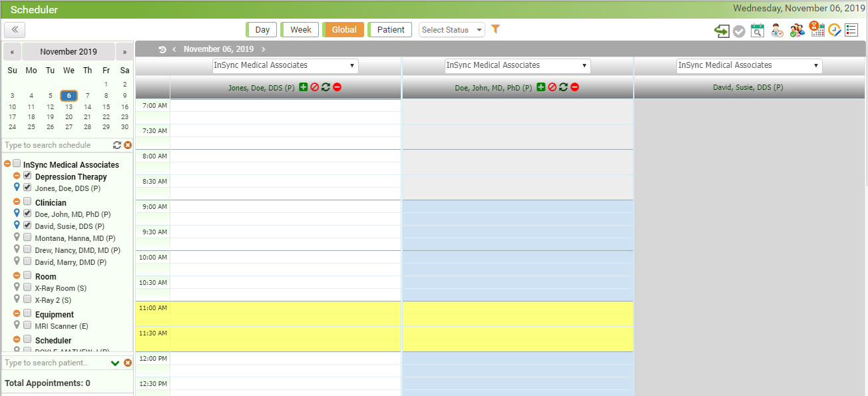Click the orange filter funnel icon
Screen dimensions: 868x396
[x=495, y=29]
